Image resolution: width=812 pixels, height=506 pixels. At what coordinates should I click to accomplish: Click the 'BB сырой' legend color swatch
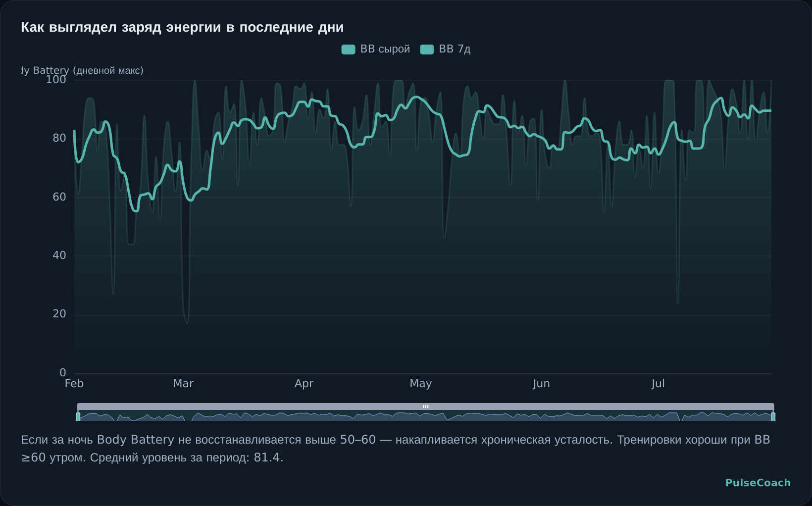[x=348, y=50]
